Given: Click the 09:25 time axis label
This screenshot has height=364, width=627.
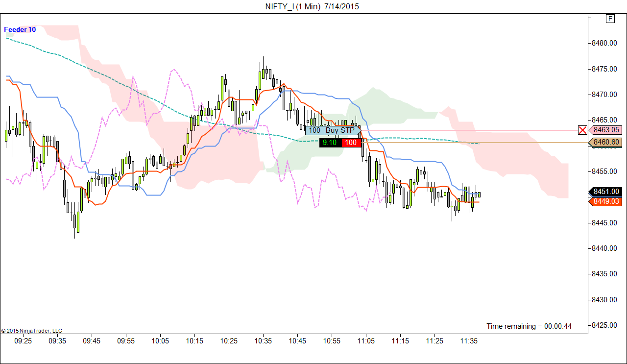Looking at the screenshot, I should click(23, 340).
